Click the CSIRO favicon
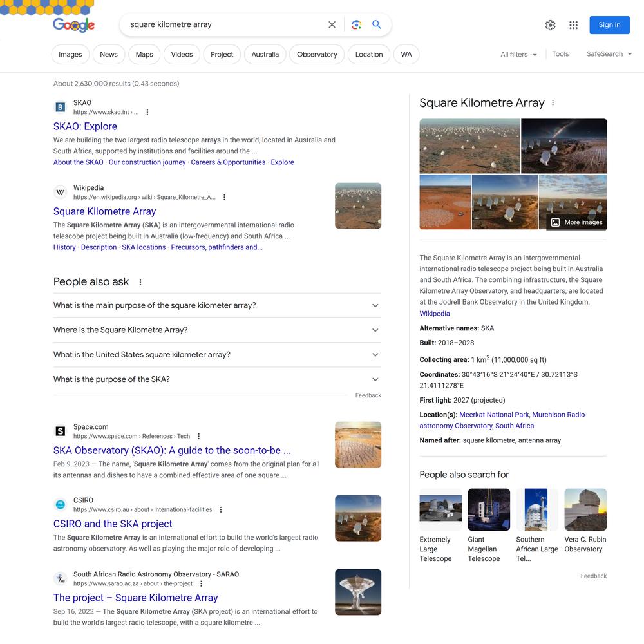This screenshot has height=644, width=644. (61, 505)
